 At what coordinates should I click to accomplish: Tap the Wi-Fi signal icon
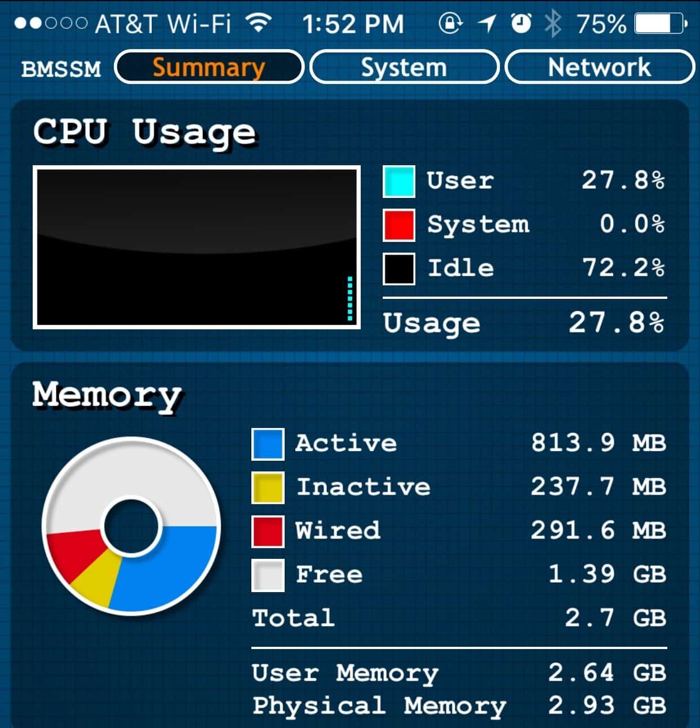point(259,23)
